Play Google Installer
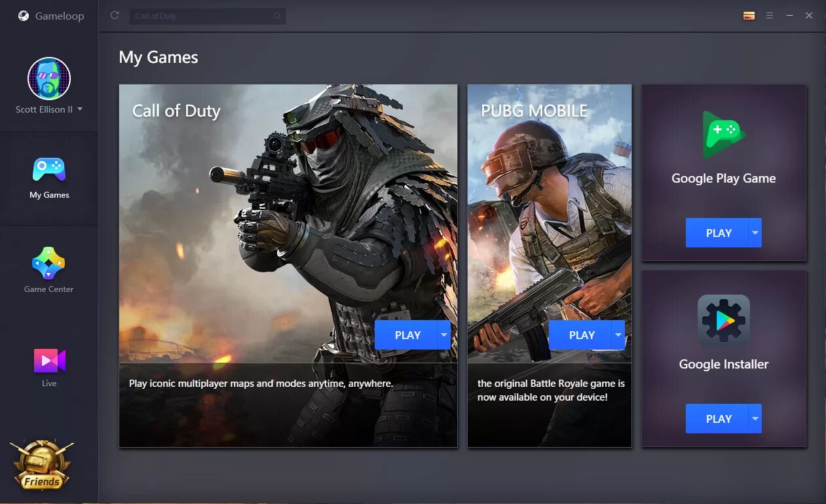Viewport: 826px width, 504px height. (x=717, y=419)
